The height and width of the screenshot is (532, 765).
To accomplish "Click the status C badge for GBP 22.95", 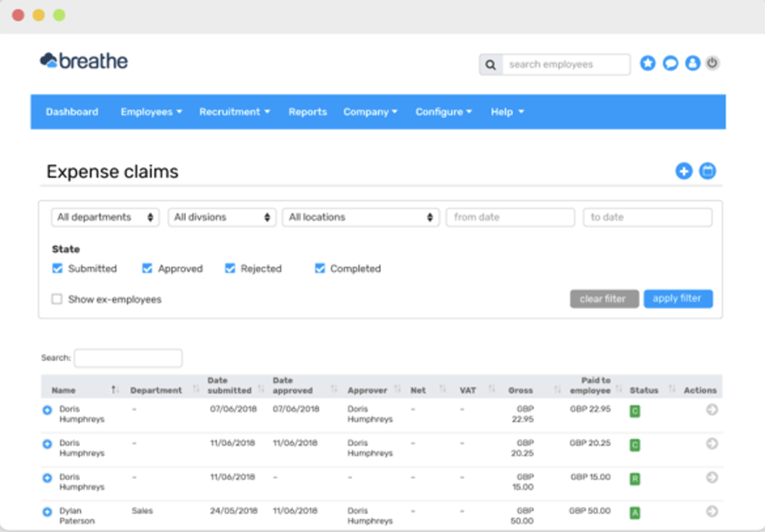I will coord(635,411).
